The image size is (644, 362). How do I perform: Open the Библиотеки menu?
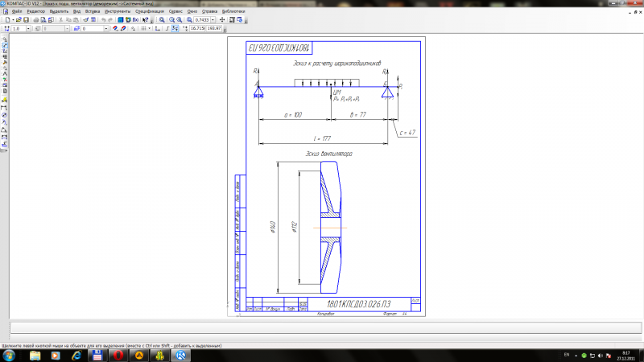click(x=233, y=12)
